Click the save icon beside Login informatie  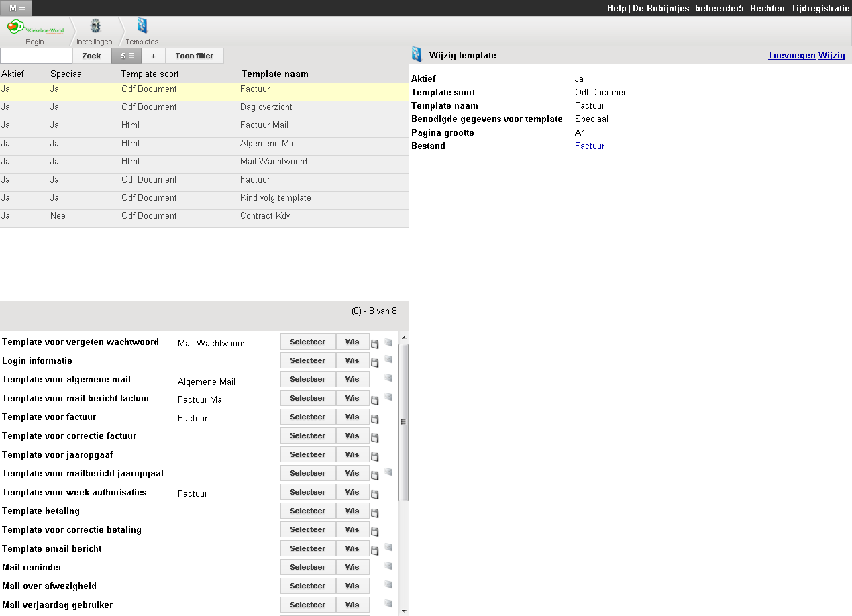click(x=375, y=361)
